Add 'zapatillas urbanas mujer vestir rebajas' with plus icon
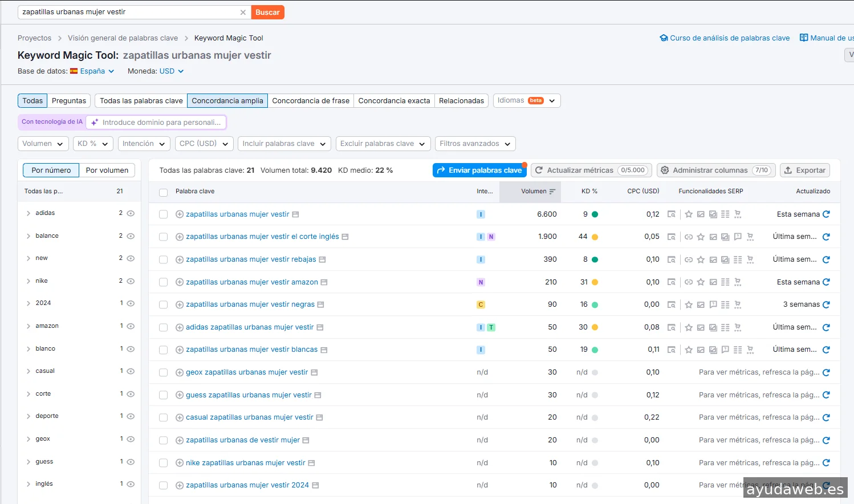The height and width of the screenshot is (504, 854). point(180,259)
